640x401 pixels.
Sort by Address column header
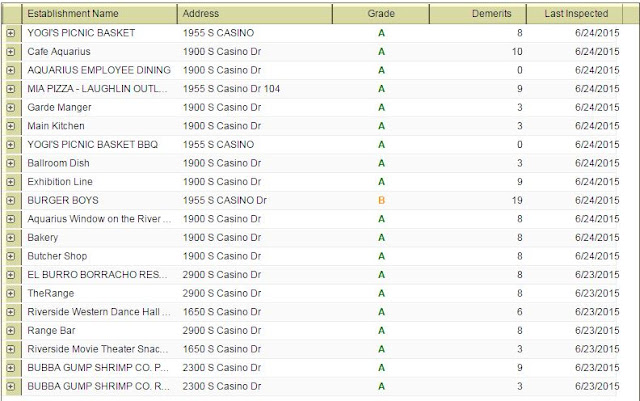click(255, 13)
